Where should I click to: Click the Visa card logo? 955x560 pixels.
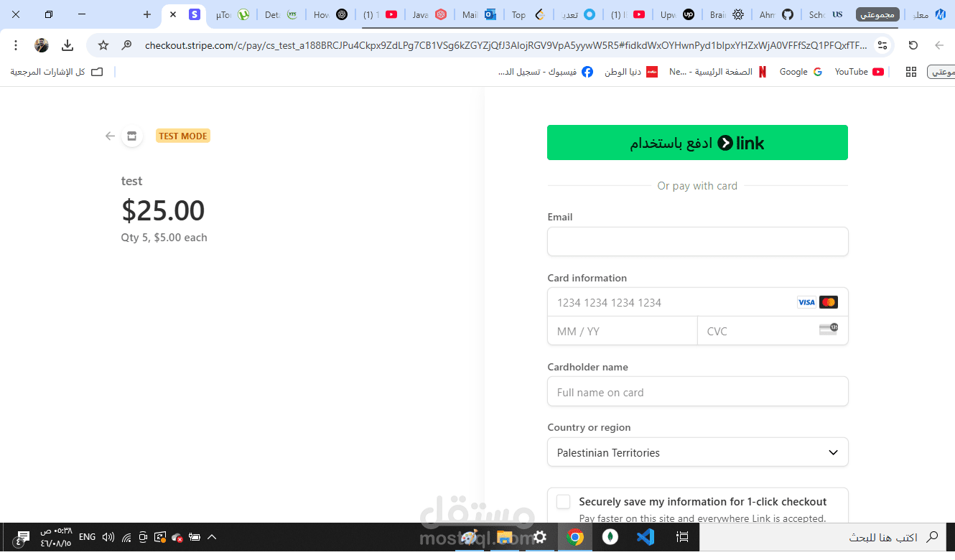tap(806, 302)
